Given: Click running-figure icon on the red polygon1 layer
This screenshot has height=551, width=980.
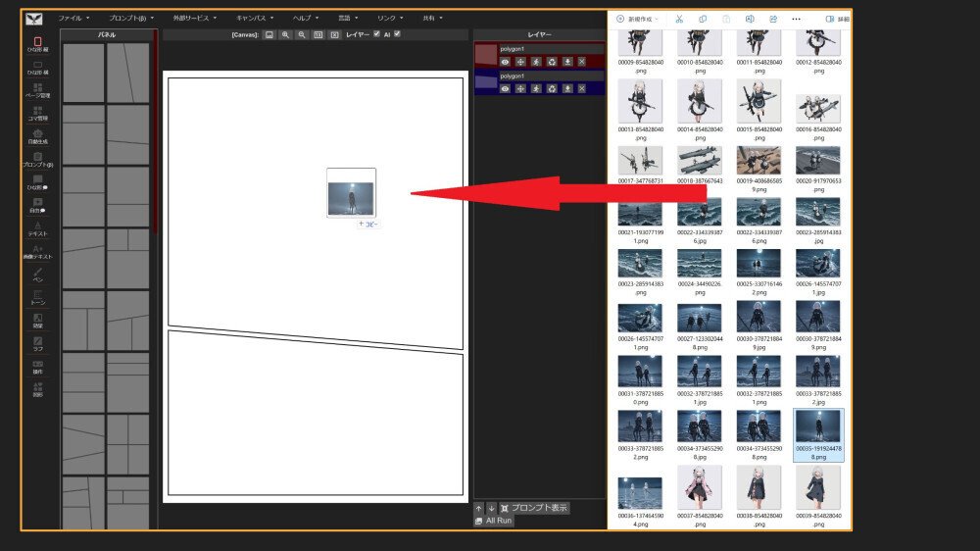Looking at the screenshot, I should pyautogui.click(x=536, y=62).
